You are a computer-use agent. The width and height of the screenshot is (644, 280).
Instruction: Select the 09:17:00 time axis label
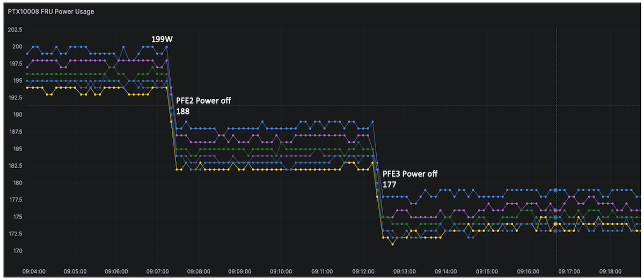569,272
